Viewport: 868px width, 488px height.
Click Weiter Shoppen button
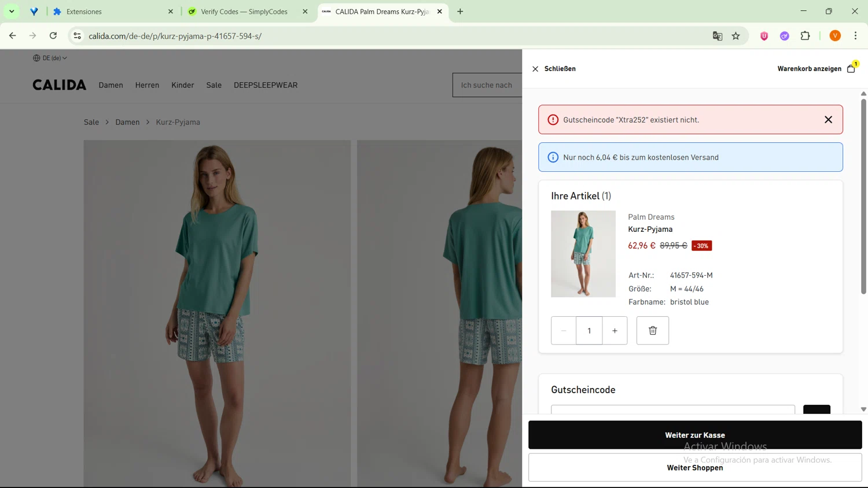point(695,467)
